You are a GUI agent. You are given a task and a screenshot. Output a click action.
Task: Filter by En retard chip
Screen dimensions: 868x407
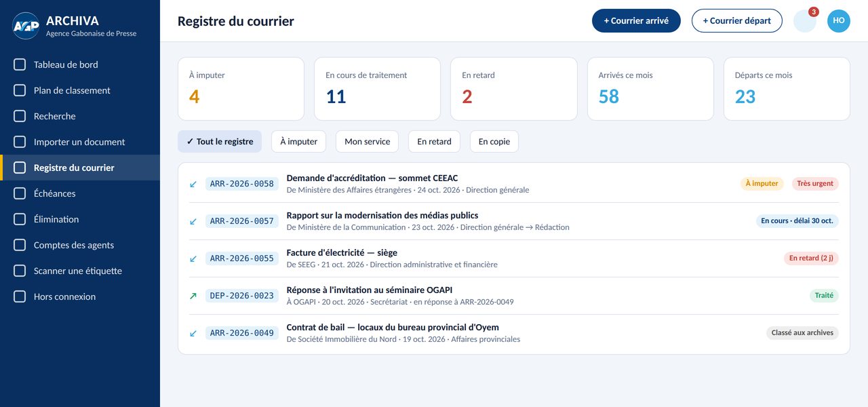coord(434,142)
